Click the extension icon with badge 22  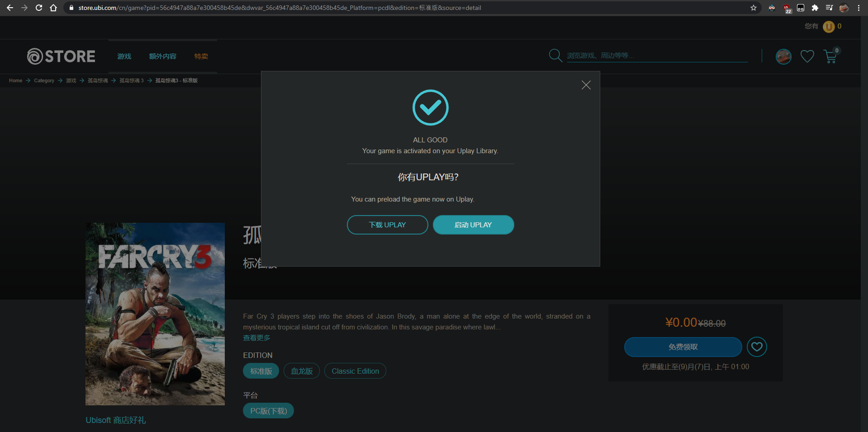(x=787, y=8)
